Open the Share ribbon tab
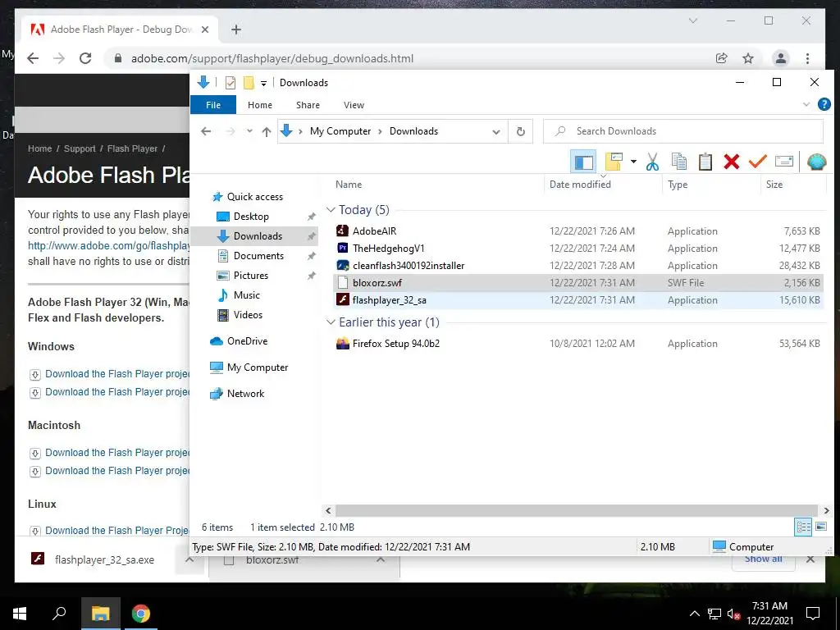This screenshot has height=630, width=840. click(308, 105)
